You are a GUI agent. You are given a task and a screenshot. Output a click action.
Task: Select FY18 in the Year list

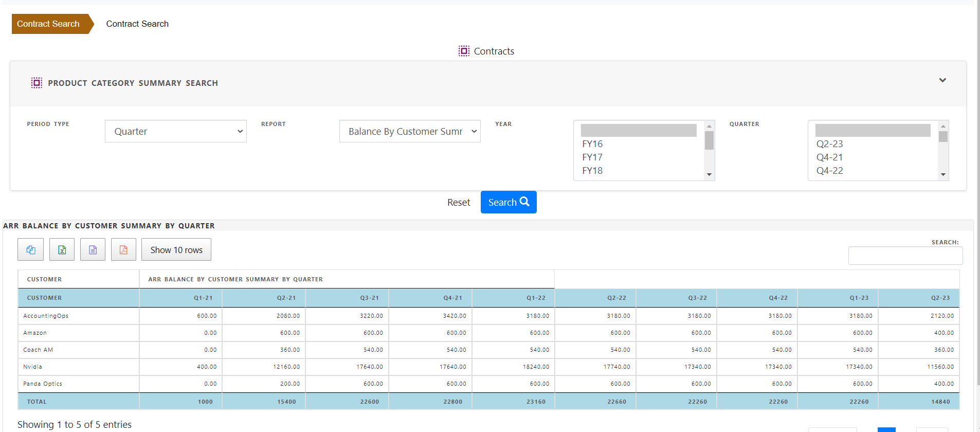point(639,171)
